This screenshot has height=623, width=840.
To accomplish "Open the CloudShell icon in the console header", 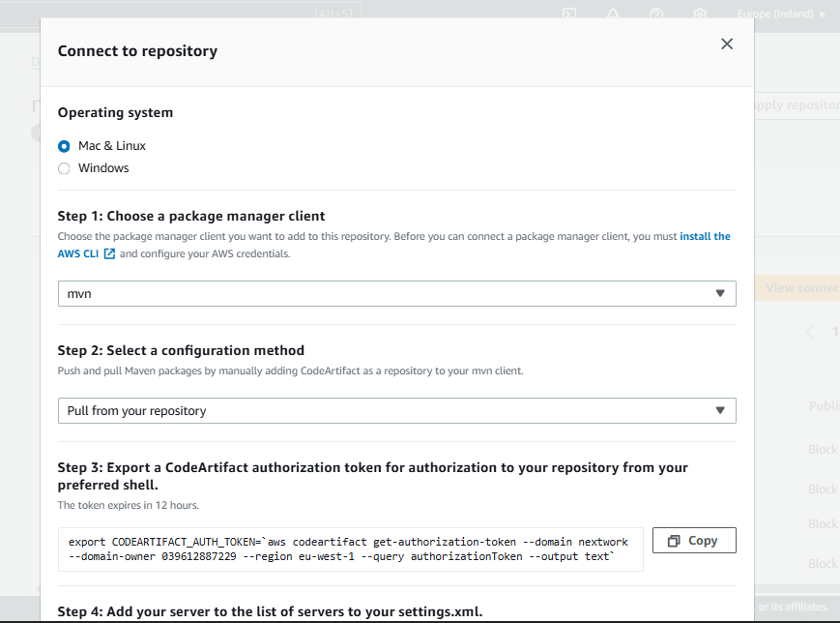I will [x=569, y=14].
